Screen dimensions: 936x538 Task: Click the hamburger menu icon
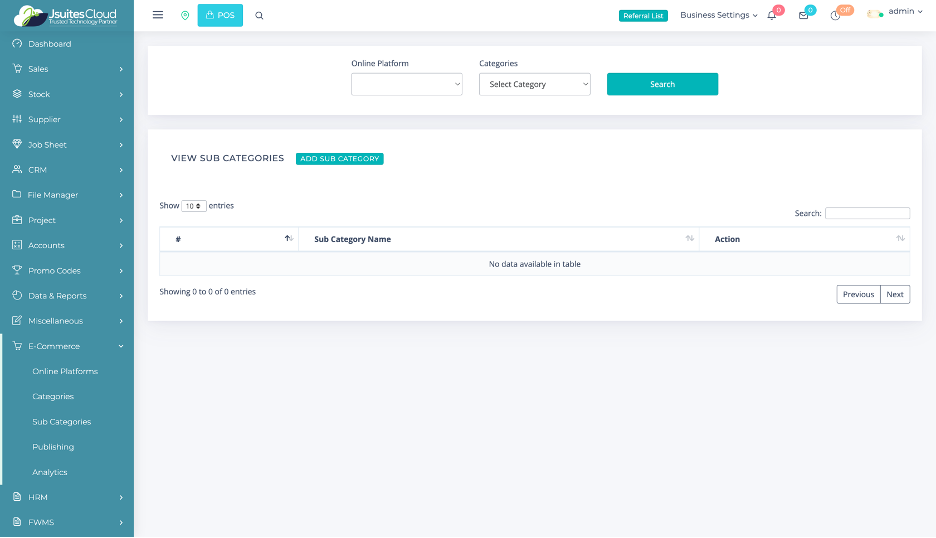(158, 15)
